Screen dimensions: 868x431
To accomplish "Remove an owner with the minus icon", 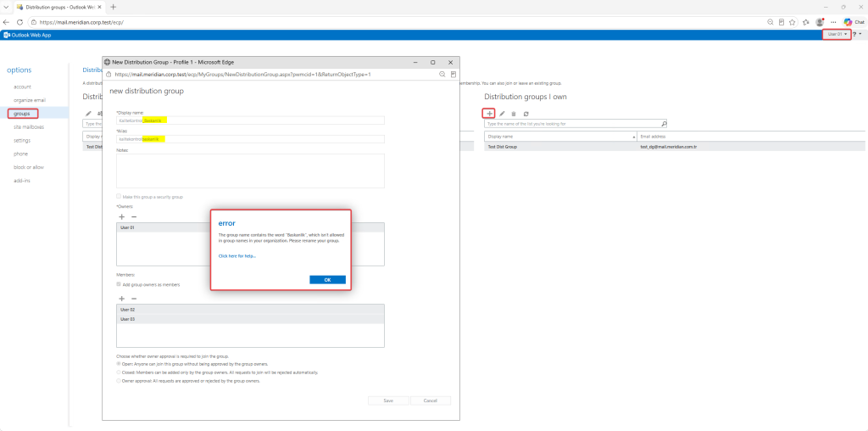I will click(x=133, y=216).
